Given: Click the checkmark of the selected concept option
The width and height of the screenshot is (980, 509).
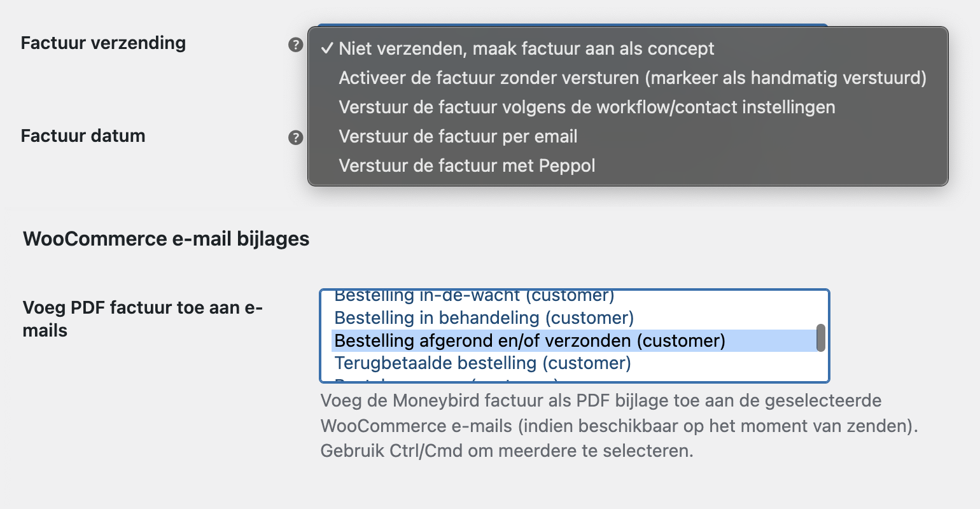Looking at the screenshot, I should [x=327, y=48].
